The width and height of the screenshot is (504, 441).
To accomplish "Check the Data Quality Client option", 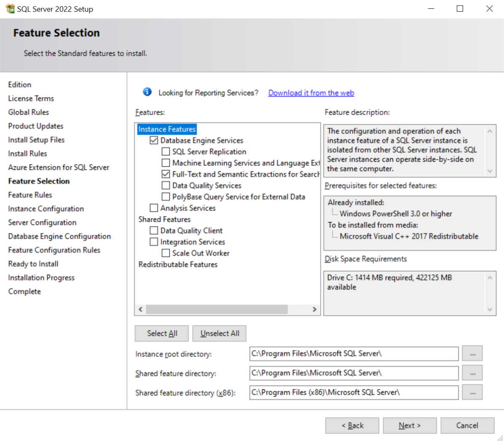I will 154,231.
